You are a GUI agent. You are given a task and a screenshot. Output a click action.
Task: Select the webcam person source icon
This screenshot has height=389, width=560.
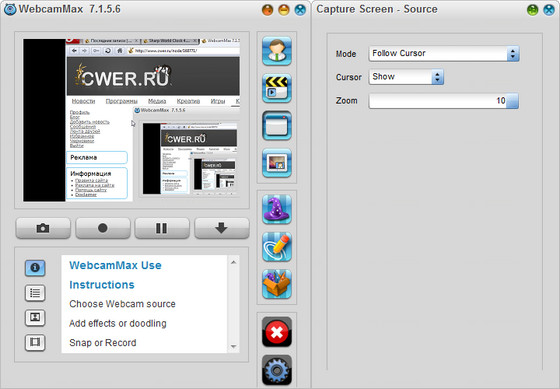click(277, 51)
